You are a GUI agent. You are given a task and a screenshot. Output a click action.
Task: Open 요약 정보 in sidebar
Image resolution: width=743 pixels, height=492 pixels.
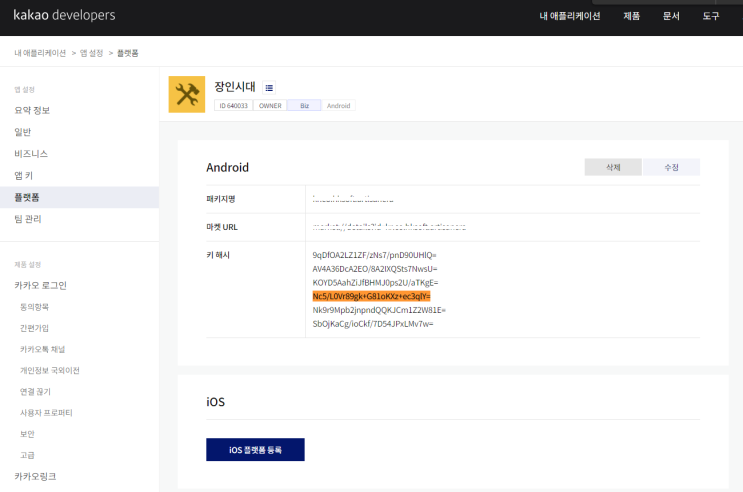(32, 110)
